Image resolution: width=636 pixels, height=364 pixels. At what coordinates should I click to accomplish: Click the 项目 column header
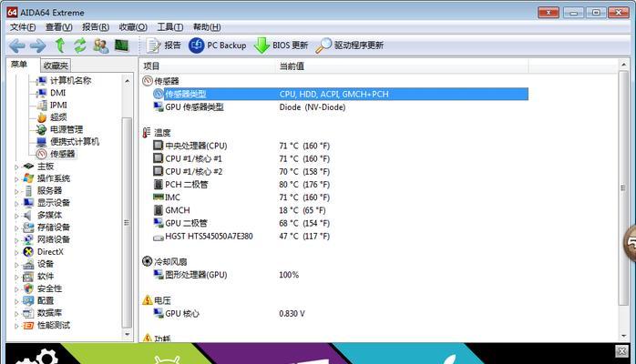point(208,66)
